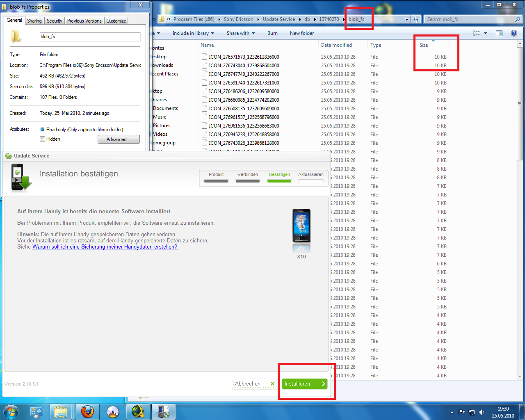Click New folder in the Explorer toolbar
The image size is (525, 420).
click(x=302, y=33)
